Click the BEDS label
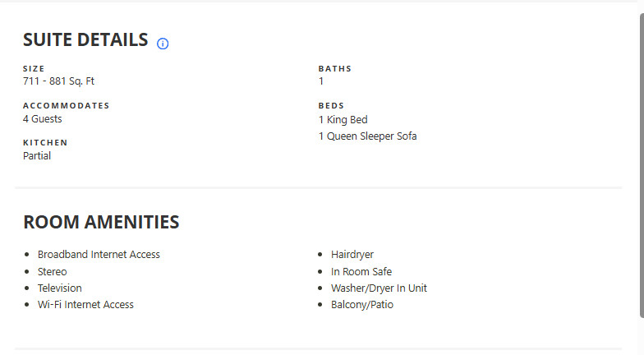 point(331,105)
